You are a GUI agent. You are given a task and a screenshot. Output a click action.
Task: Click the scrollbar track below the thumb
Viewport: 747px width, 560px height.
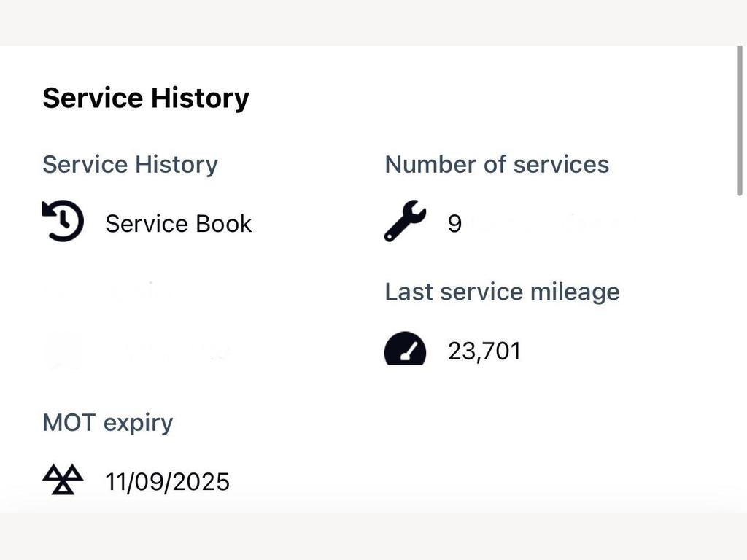(740, 352)
